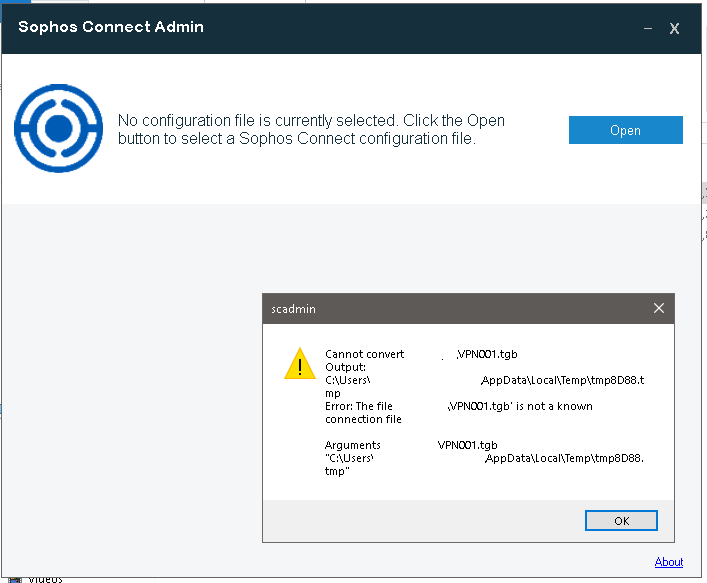Minimize the Sophos Connect Admin window
The height and width of the screenshot is (583, 707).
click(x=646, y=28)
